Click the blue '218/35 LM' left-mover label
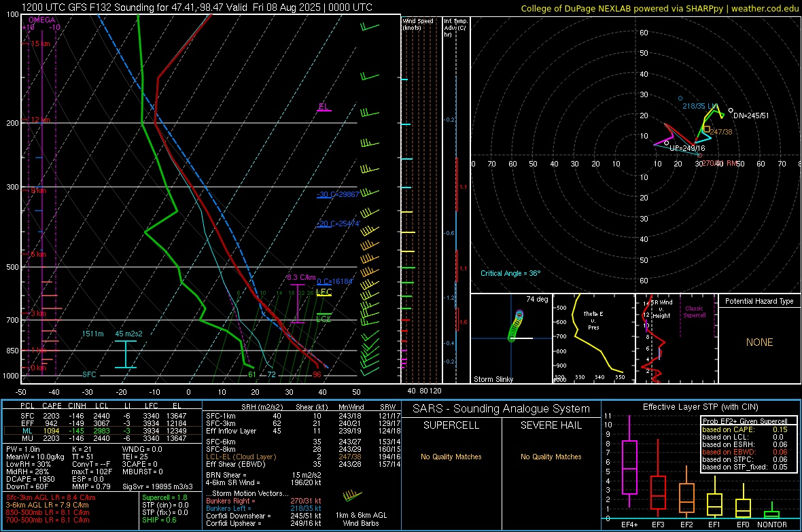802x532 pixels. coord(699,106)
